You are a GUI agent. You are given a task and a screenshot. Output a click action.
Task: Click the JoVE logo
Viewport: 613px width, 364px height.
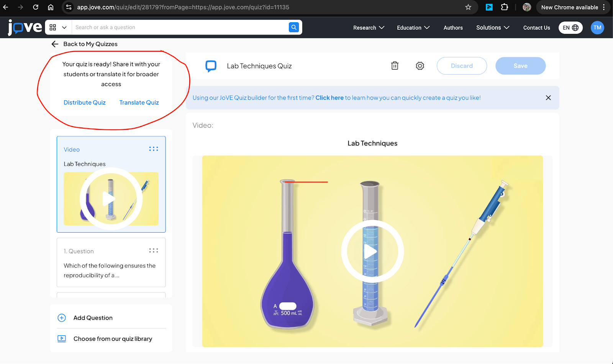point(25,27)
